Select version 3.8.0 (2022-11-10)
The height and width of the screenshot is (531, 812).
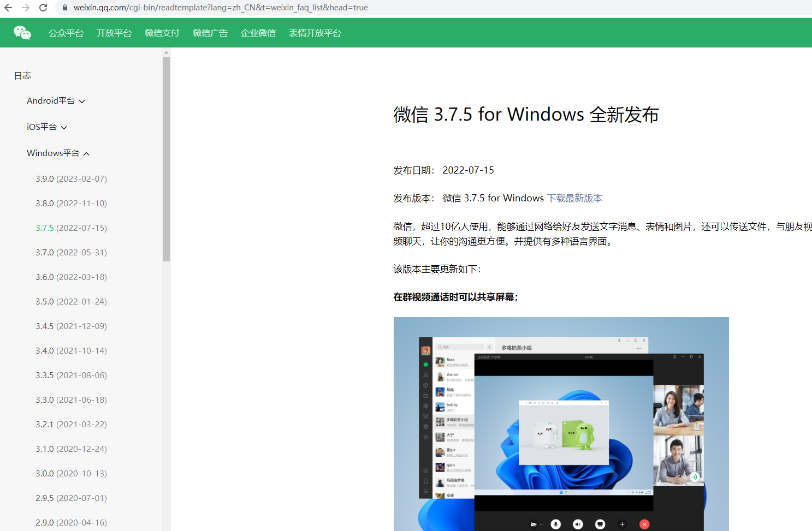pos(71,204)
